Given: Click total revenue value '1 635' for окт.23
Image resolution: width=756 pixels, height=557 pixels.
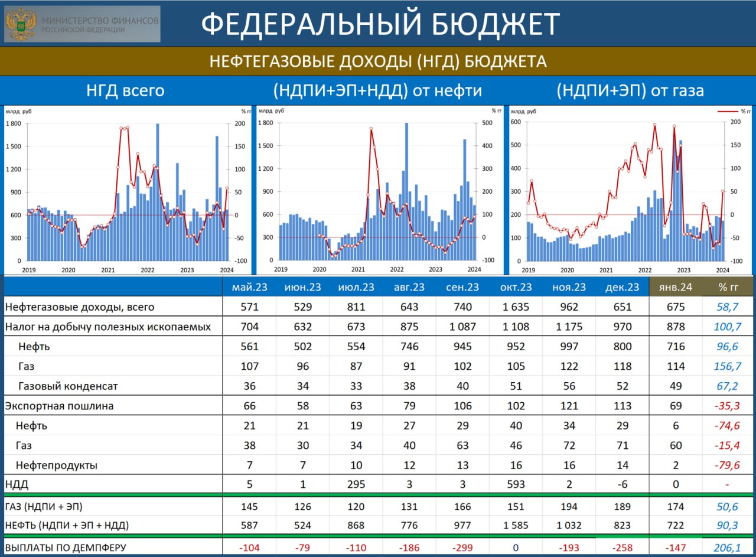Looking at the screenshot, I should (x=516, y=307).
